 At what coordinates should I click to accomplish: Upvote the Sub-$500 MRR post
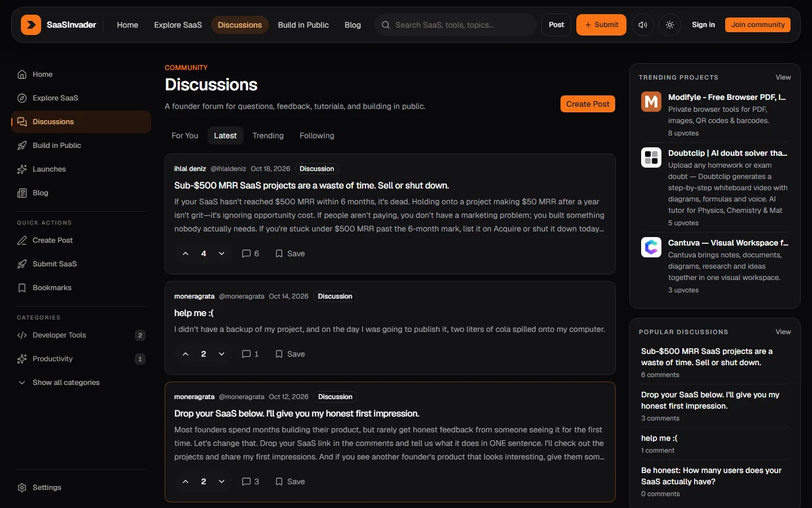[186, 253]
